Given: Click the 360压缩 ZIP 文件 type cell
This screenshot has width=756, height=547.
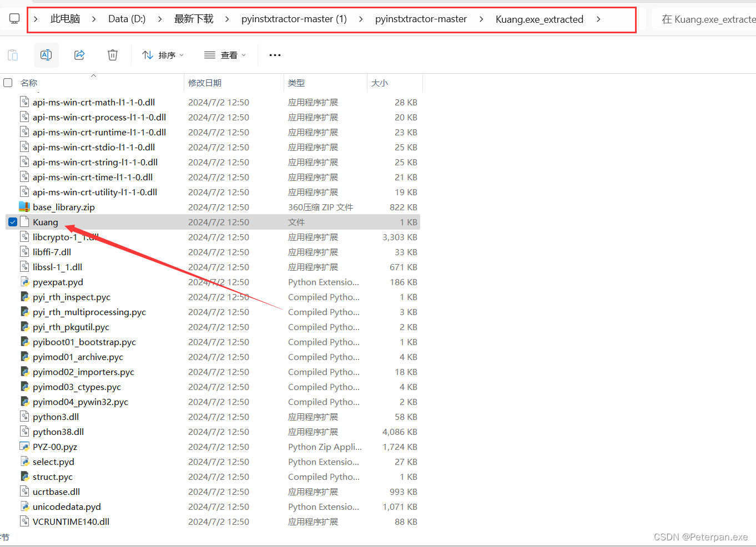Looking at the screenshot, I should (321, 207).
